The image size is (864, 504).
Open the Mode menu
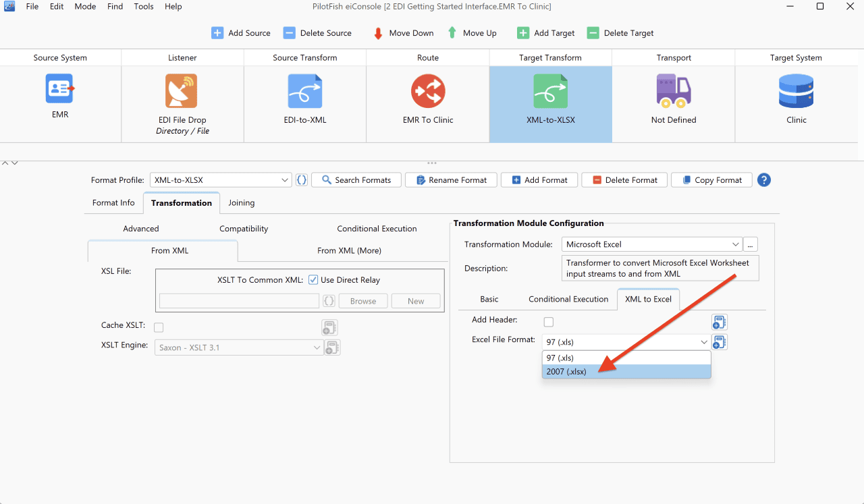point(85,6)
